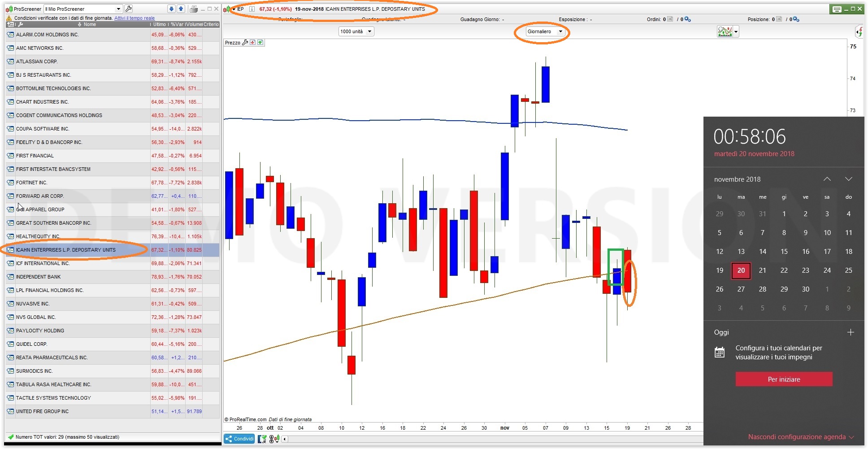Select the HEALTHEQUITY INC. row
Image resolution: width=868 pixels, height=449 pixels.
(x=113, y=236)
